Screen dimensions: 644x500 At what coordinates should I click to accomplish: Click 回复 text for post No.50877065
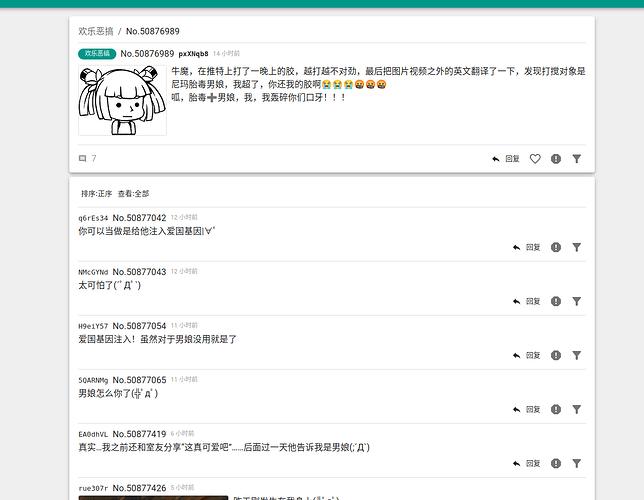(533, 409)
